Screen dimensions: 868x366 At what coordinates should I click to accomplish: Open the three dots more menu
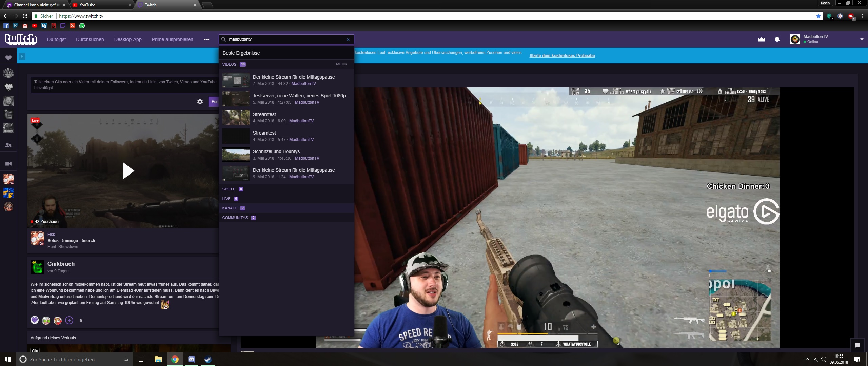207,39
